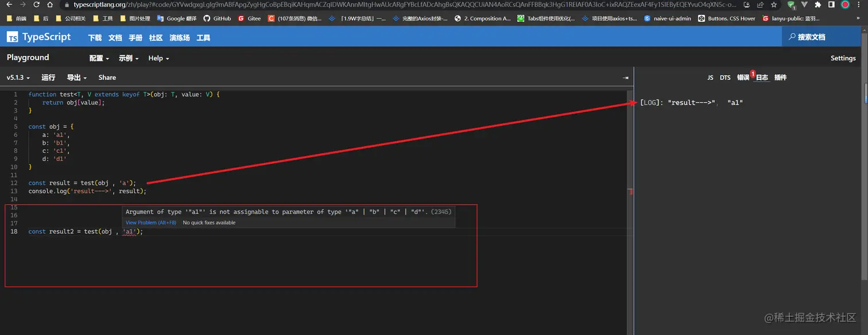Go to 演练场 in site navigation
Screen dimensions: 868x335
[x=180, y=38]
